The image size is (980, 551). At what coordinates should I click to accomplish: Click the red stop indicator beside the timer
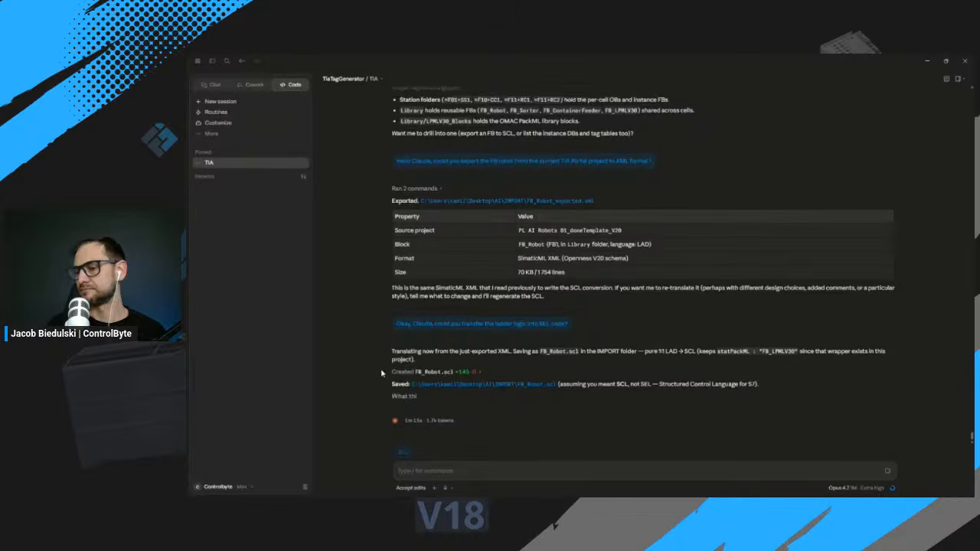(395, 420)
